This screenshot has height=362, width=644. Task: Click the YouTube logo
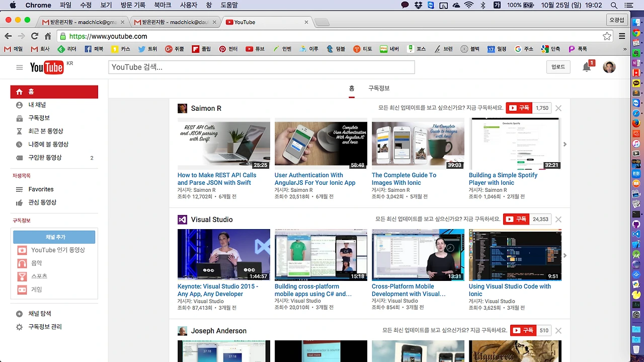point(46,67)
